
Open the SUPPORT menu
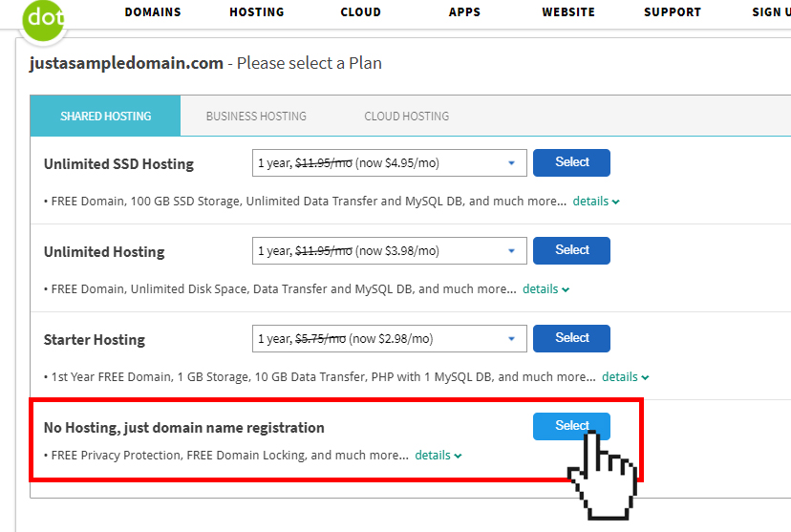(673, 12)
